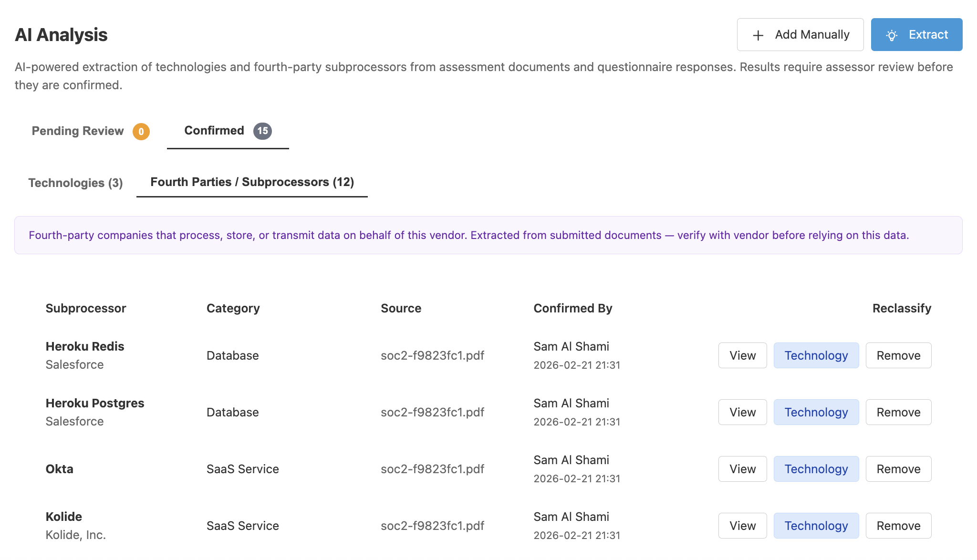Select Fourth Parties / Subprocessors tab
The height and width of the screenshot is (560, 977).
click(x=252, y=182)
